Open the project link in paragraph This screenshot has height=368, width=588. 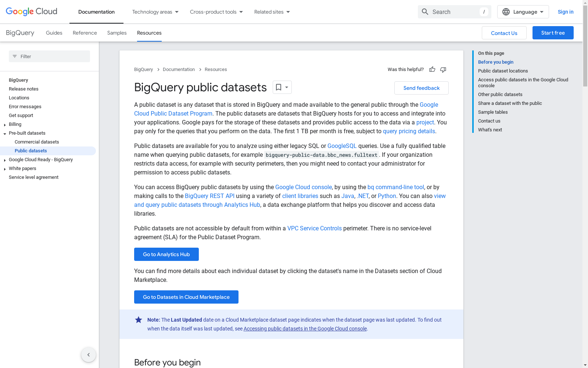coord(425,123)
